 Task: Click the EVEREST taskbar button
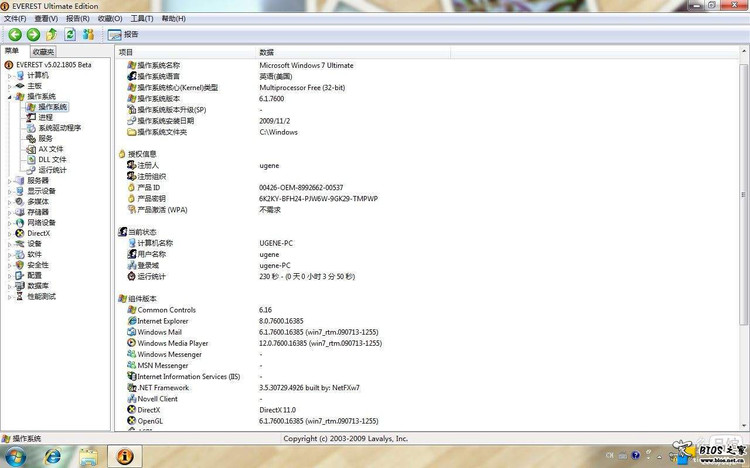[125, 456]
